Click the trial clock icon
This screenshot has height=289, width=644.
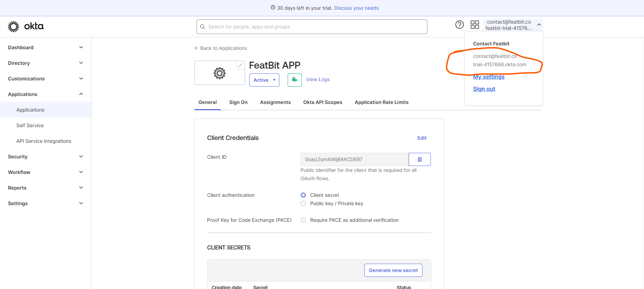pos(273,7)
